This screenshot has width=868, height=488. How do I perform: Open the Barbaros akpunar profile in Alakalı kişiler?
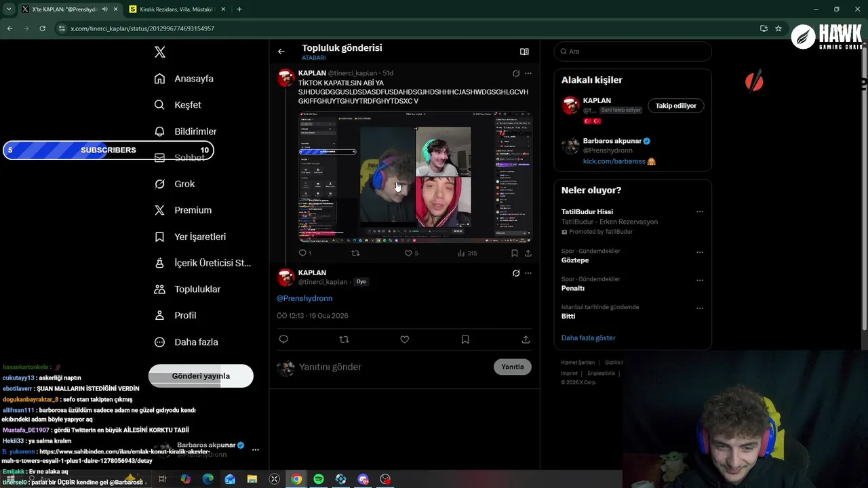point(612,141)
